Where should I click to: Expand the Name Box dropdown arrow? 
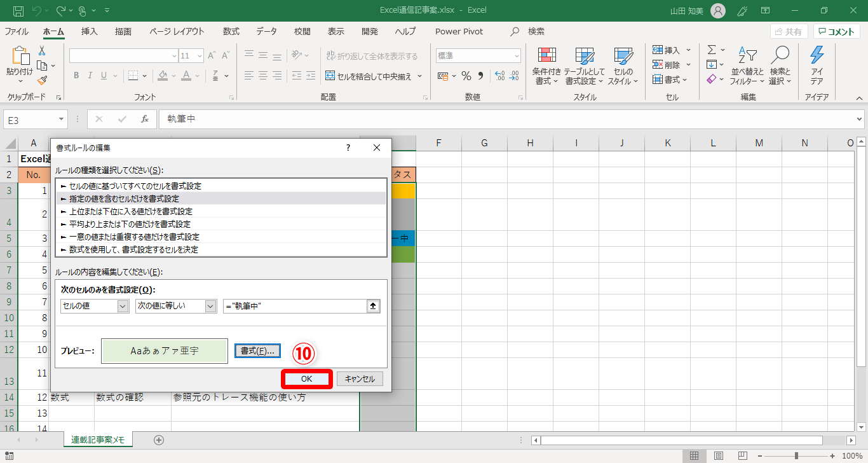click(62, 119)
